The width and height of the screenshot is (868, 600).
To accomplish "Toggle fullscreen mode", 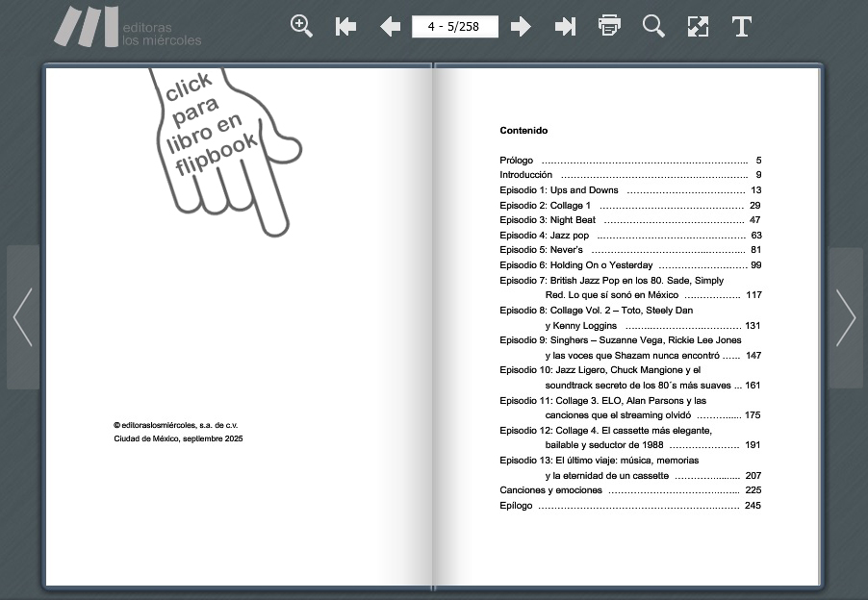I will pos(698,27).
